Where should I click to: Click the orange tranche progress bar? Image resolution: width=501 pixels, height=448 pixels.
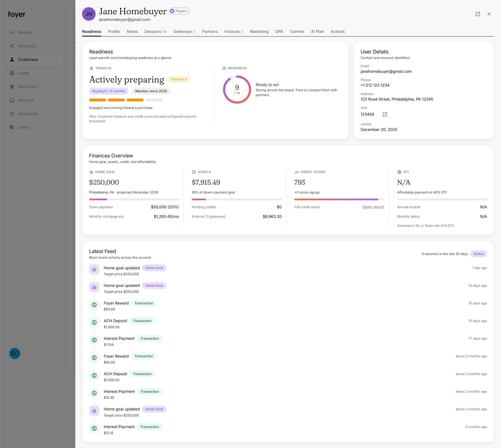pyautogui.click(x=126, y=100)
